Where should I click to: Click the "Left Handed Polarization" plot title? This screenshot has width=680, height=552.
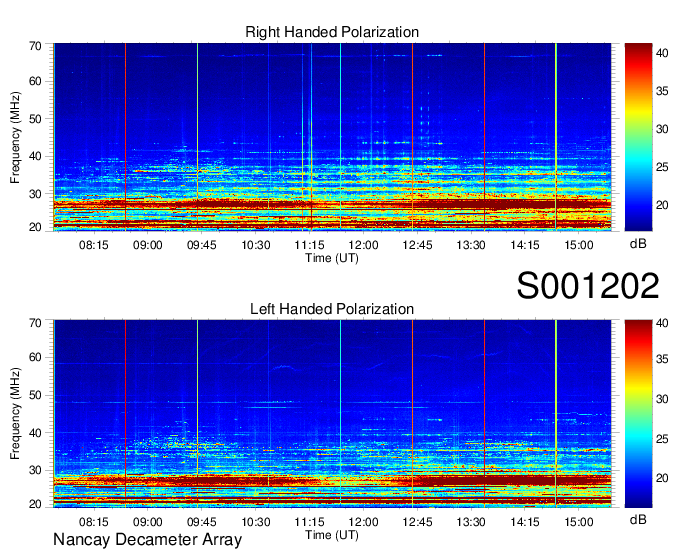coord(332,309)
